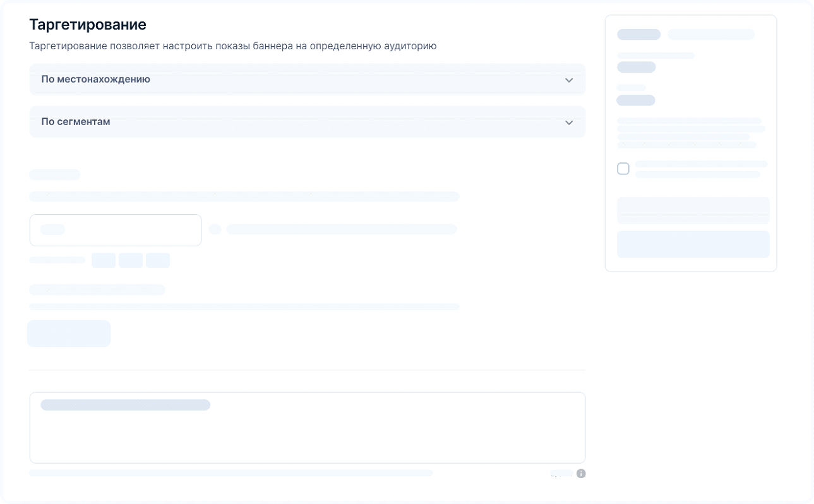Image resolution: width=814 pixels, height=504 pixels.
Task: Click the top-left gray badge in right panel
Action: [638, 34]
